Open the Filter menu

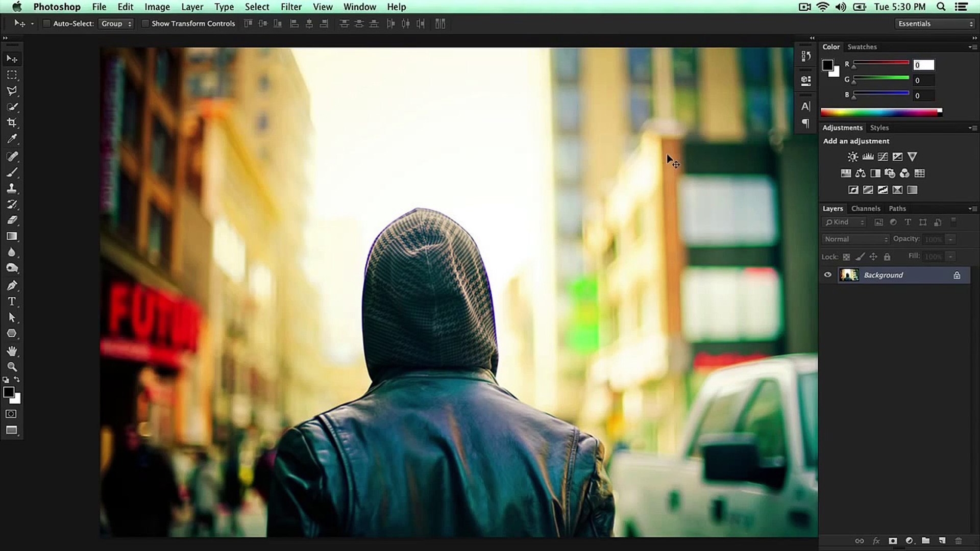[291, 7]
